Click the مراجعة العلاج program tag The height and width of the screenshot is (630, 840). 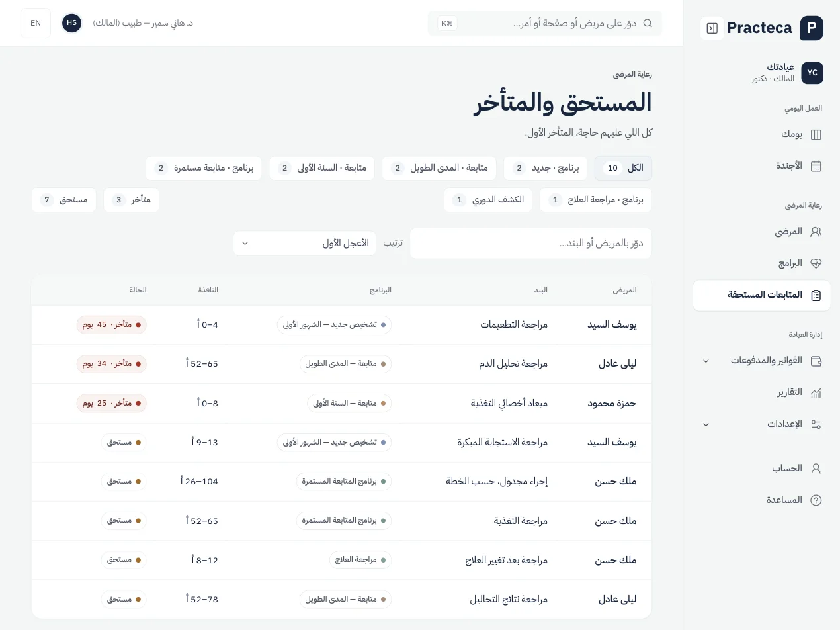pyautogui.click(x=360, y=560)
